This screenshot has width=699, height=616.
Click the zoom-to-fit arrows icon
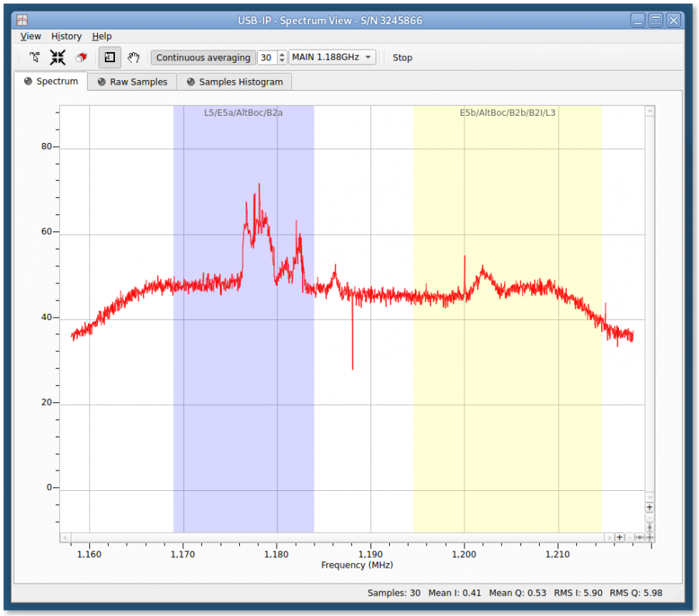coord(57,57)
